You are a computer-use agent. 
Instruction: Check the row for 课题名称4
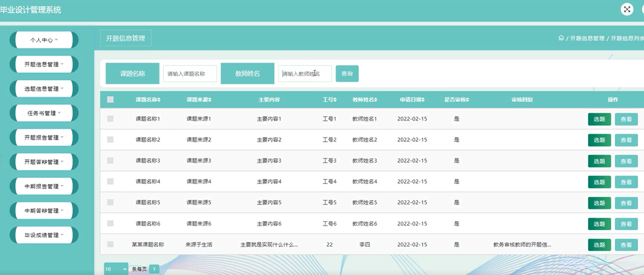coord(110,181)
